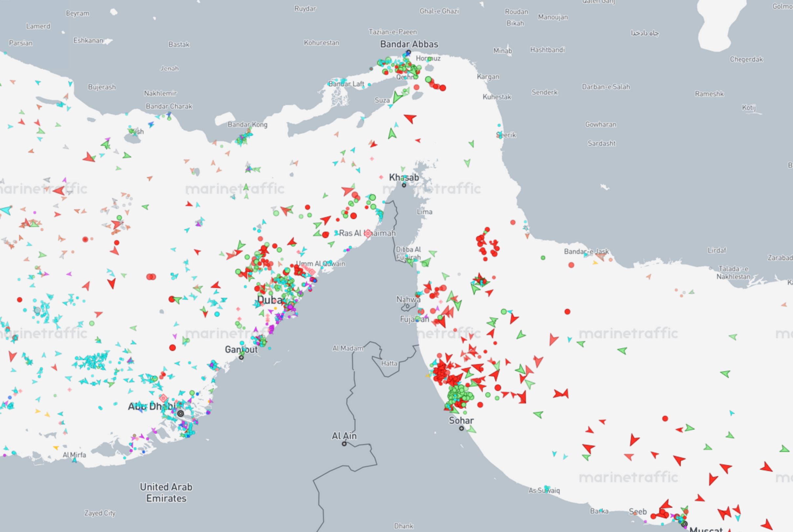
Task: Click the Al Ain city marker dot
Action: (344, 444)
